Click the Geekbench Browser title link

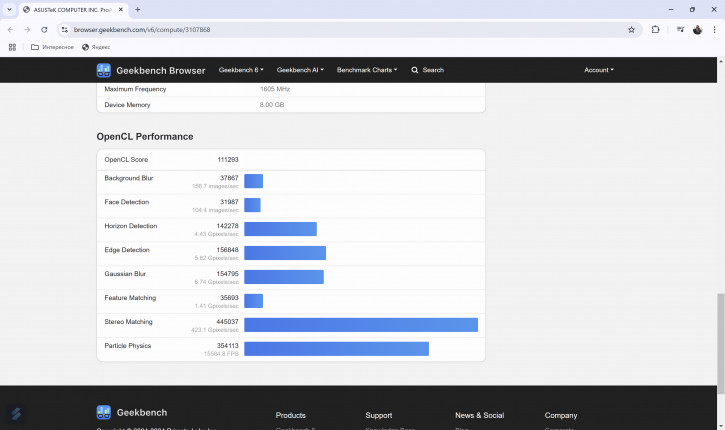click(160, 71)
